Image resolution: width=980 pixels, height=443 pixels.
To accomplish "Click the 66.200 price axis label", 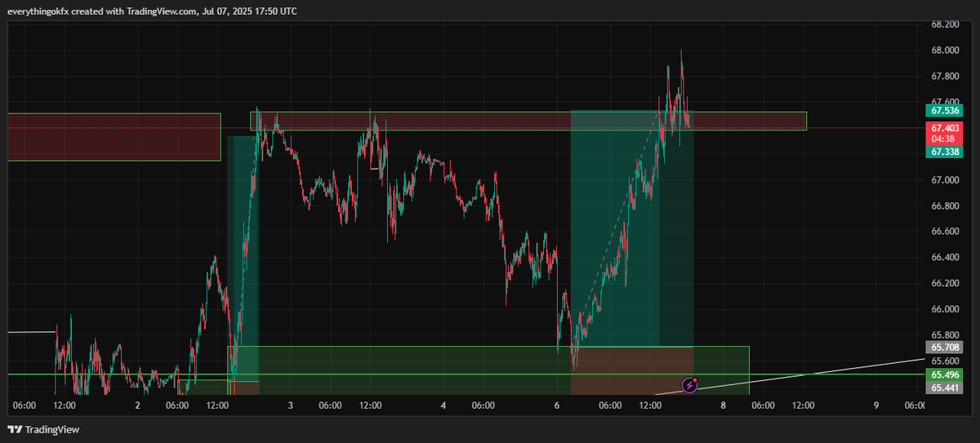I will tap(945, 284).
